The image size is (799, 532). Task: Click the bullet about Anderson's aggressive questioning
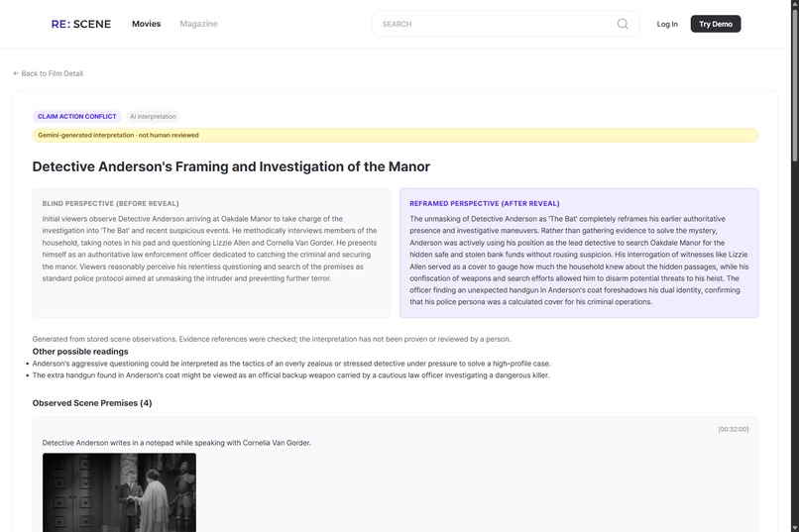291,364
